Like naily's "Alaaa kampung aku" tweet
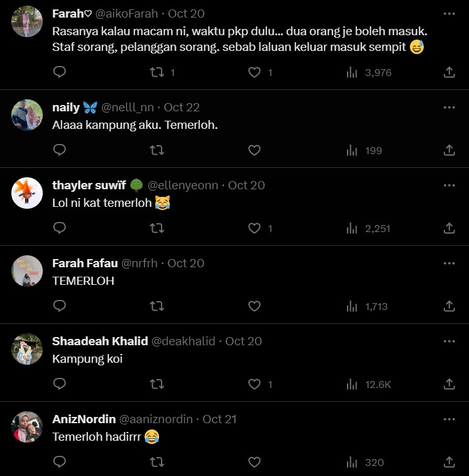 coord(254,150)
